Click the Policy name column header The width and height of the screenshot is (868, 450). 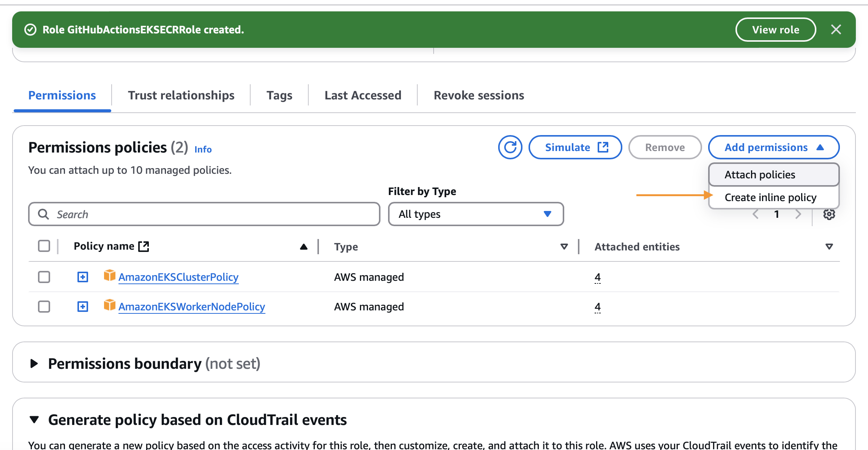[x=104, y=246]
